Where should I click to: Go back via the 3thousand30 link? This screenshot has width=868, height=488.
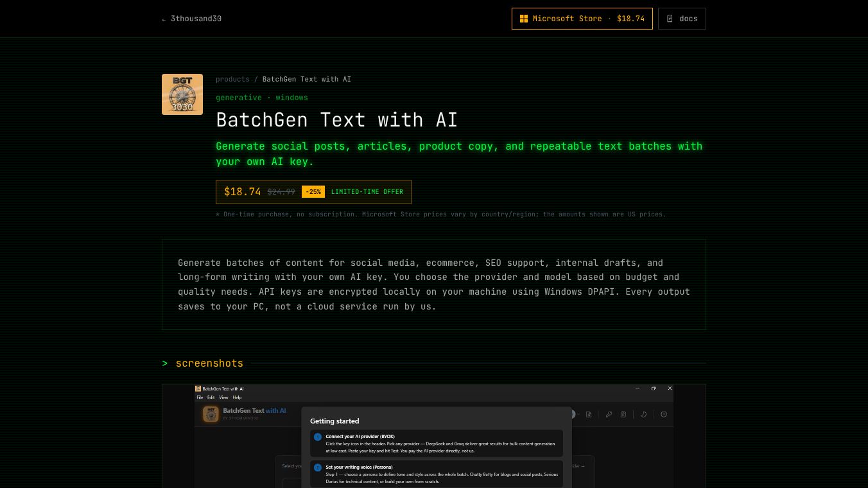pyautogui.click(x=192, y=19)
